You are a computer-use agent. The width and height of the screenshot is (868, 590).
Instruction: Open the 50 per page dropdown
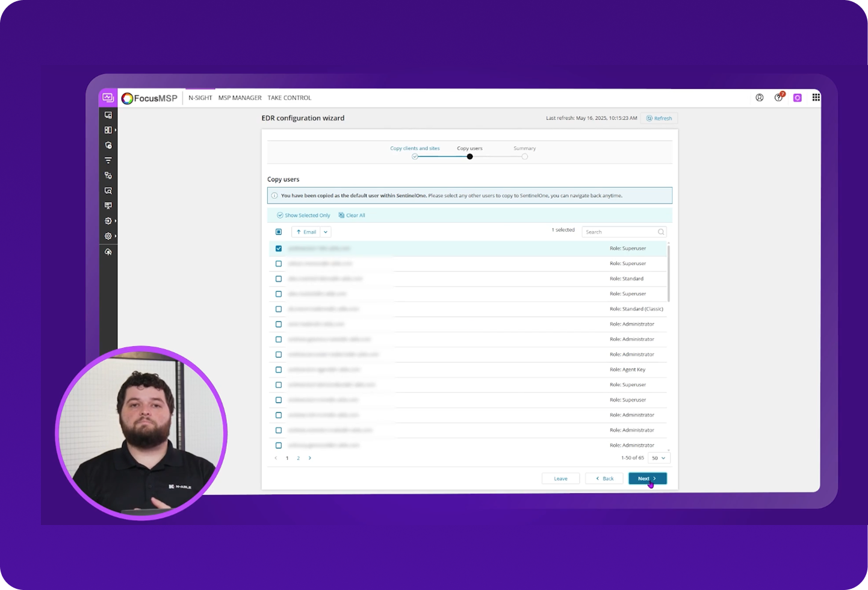pos(659,458)
